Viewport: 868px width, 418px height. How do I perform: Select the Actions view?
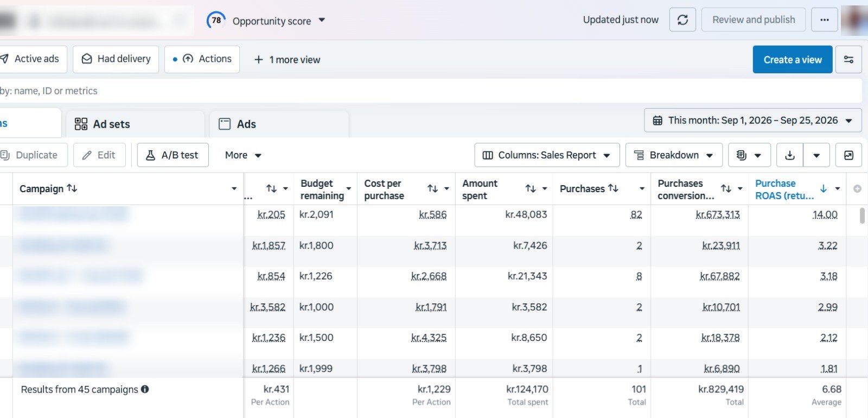[x=202, y=59]
